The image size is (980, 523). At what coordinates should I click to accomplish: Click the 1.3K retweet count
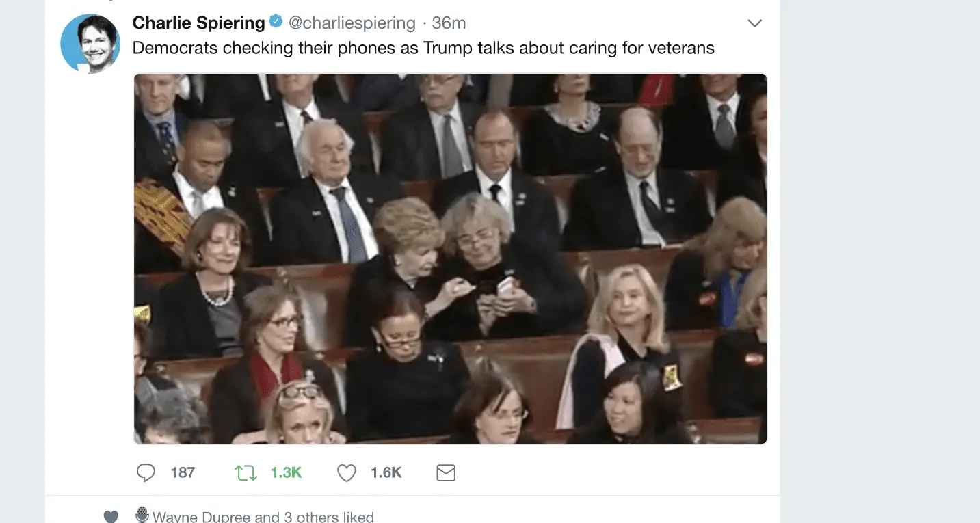(286, 472)
